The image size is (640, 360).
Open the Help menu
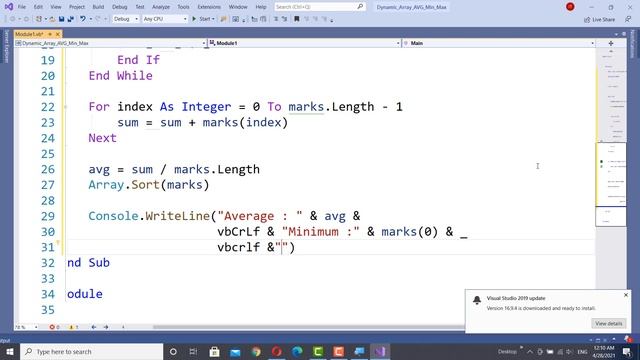click(261, 7)
